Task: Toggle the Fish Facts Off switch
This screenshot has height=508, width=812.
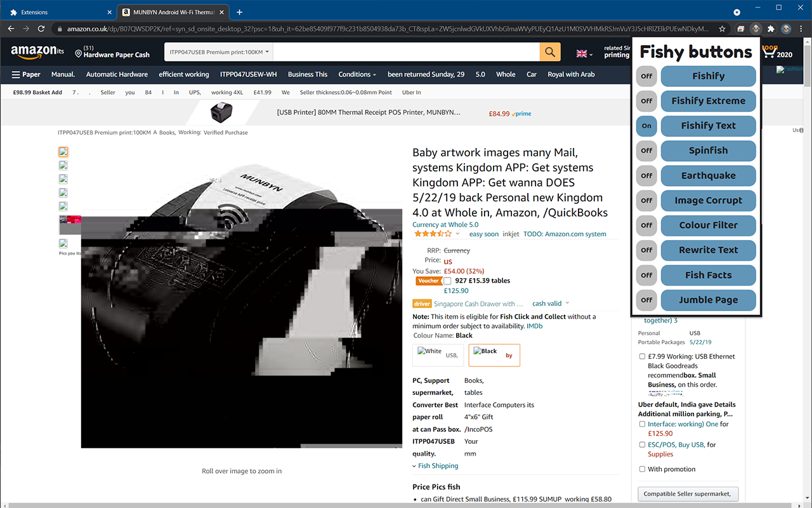Action: pyautogui.click(x=646, y=275)
